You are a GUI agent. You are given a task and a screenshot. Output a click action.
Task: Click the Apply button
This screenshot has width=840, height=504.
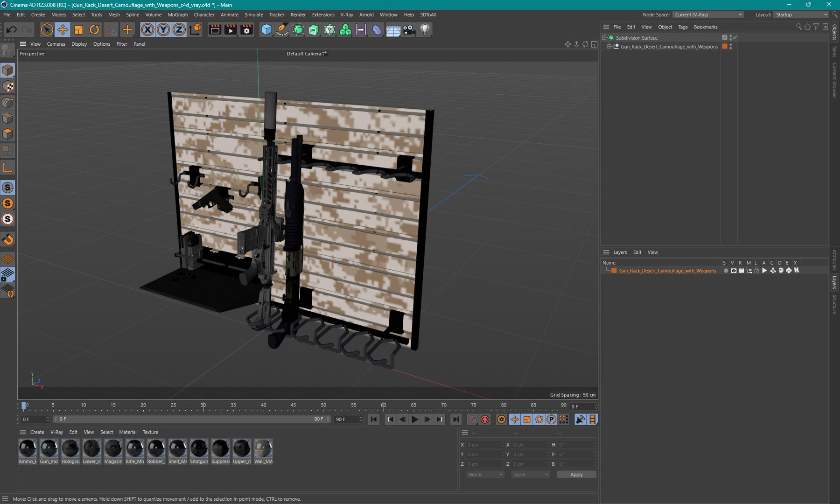(576, 474)
